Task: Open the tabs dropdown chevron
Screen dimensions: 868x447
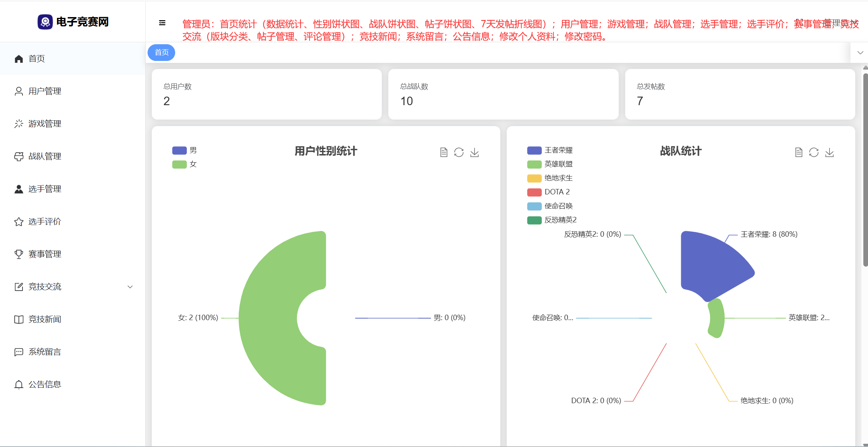Action: (x=860, y=53)
